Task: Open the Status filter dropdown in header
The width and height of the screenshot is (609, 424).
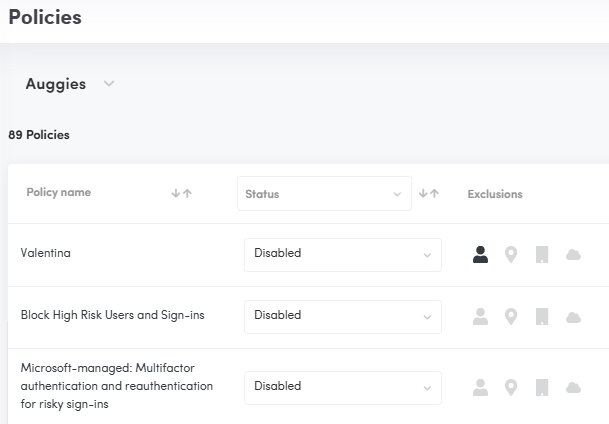Action: pos(324,194)
